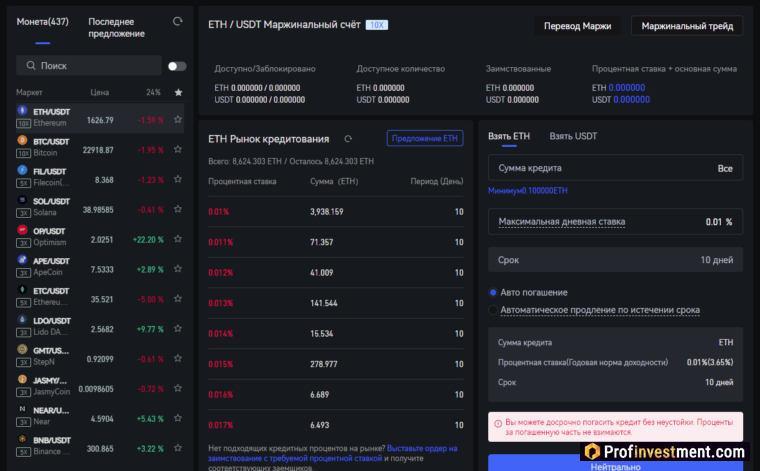Click the blue ETH interest plus principal value
The image size is (760, 471).
pos(627,88)
